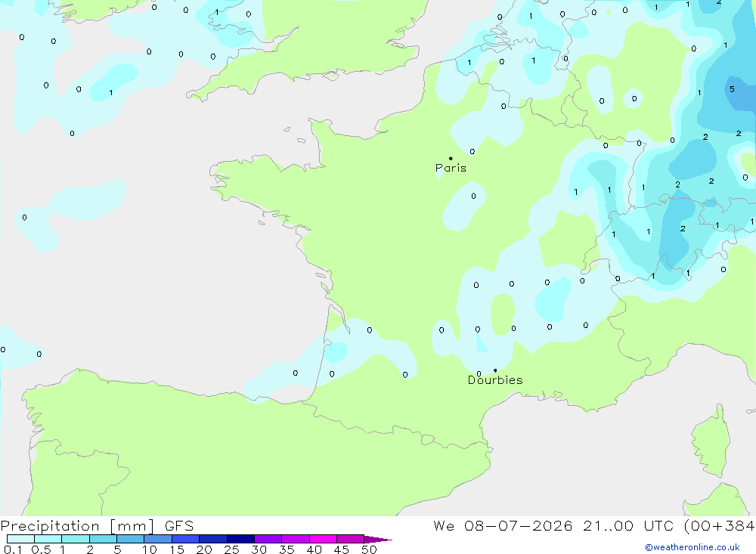Click the Paris city label
Screen dimensions: 756x554
[x=451, y=168]
